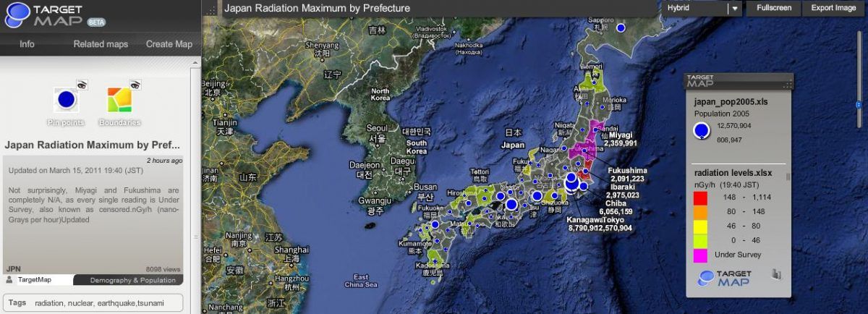Open the Related maps tab
Screen dimensions: 868x314
[x=101, y=44]
